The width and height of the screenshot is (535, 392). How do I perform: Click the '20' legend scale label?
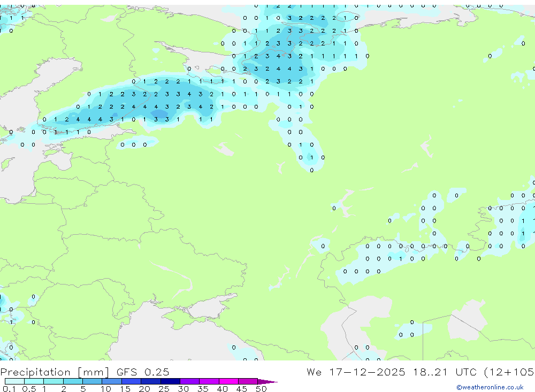coord(144,389)
